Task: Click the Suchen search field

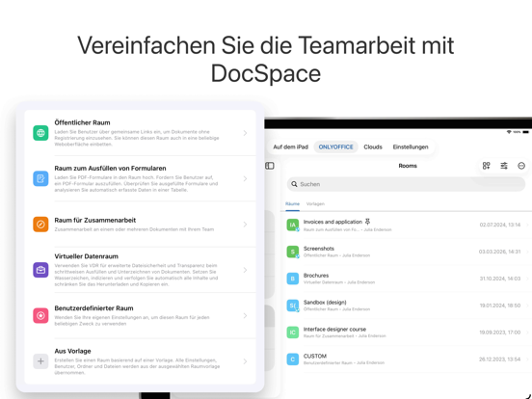Action: click(406, 184)
